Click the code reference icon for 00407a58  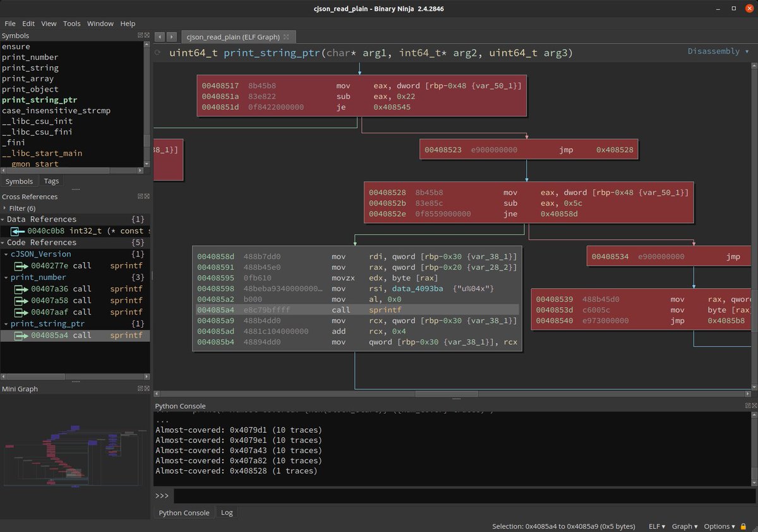[22, 301]
